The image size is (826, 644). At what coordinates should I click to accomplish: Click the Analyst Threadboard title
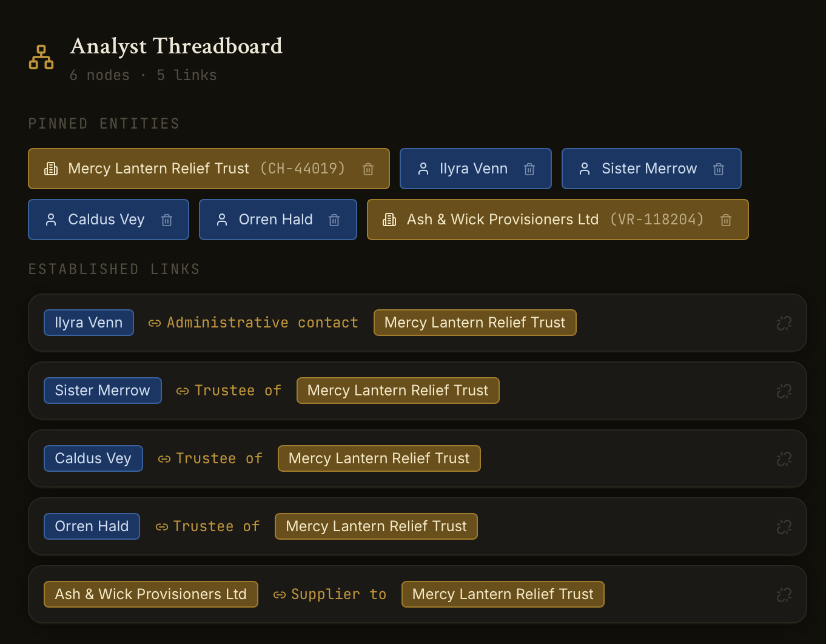tap(176, 46)
